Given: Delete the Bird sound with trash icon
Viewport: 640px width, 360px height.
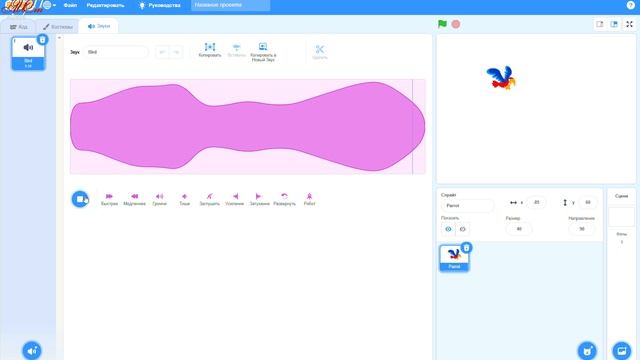Looking at the screenshot, I should point(42,40).
